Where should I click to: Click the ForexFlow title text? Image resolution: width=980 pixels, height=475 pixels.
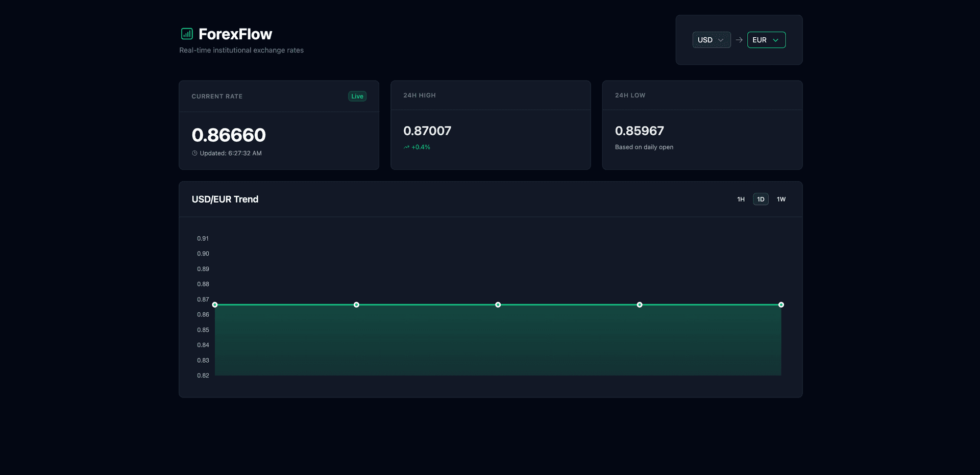coord(235,34)
